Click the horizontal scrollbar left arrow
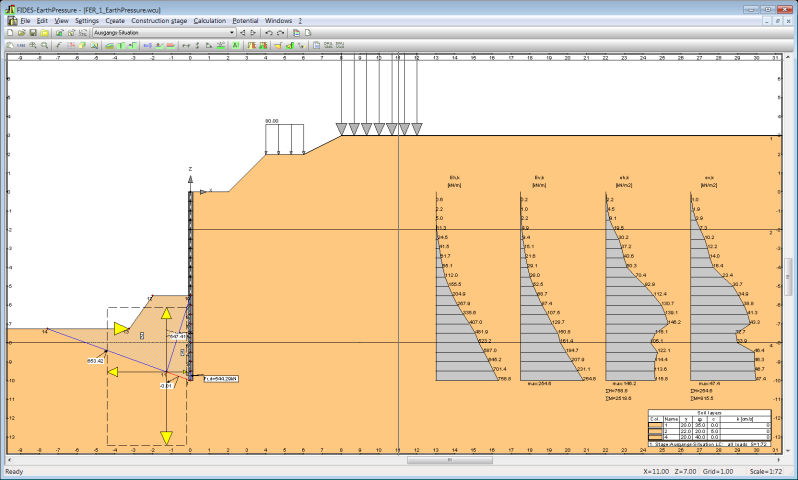Image resolution: width=798 pixels, height=480 pixels. pos(10,460)
